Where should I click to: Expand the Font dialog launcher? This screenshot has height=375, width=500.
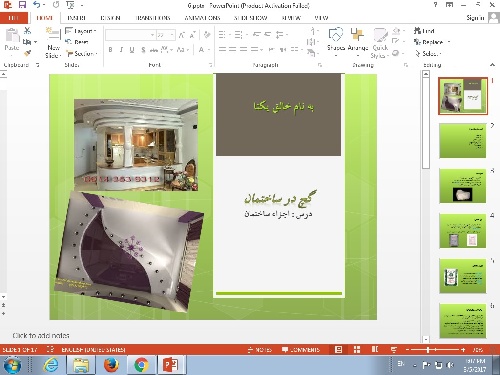pyautogui.click(x=211, y=65)
